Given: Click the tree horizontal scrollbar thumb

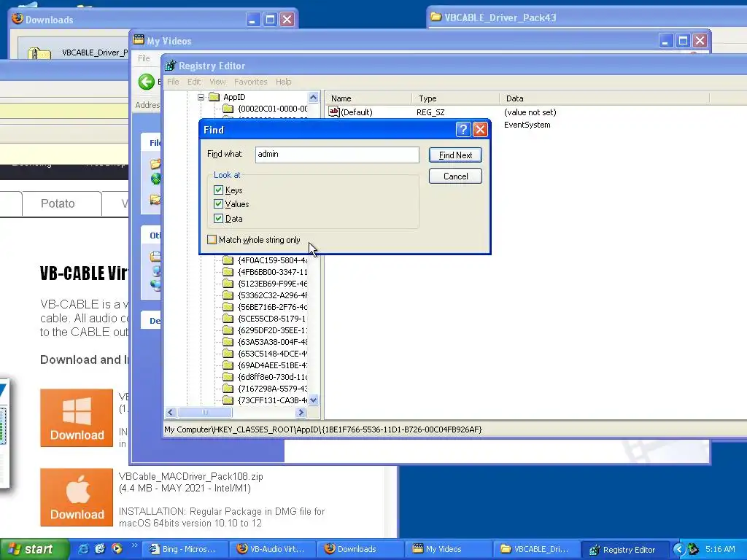Looking at the screenshot, I should click(205, 413).
